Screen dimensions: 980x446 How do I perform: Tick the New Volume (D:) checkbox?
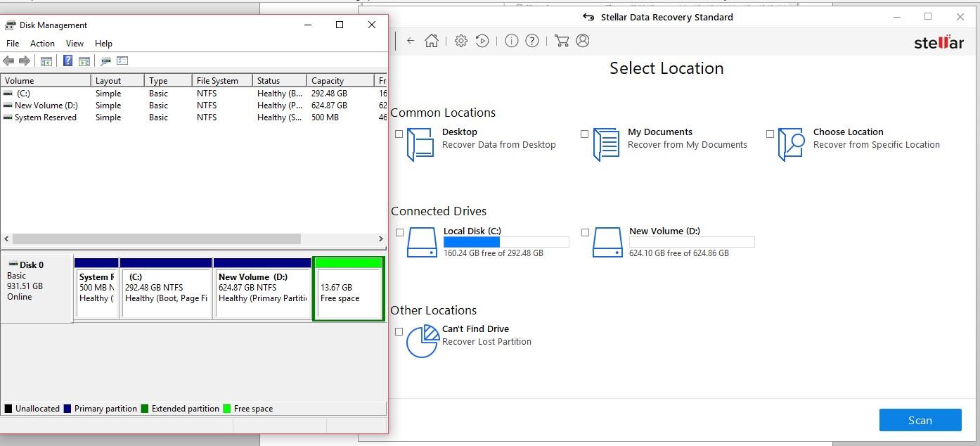pos(585,232)
